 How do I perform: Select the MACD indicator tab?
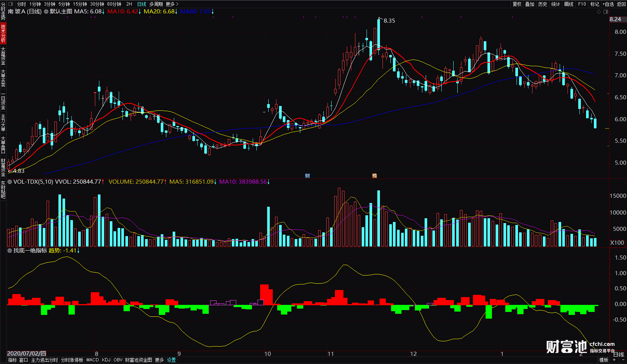93,360
